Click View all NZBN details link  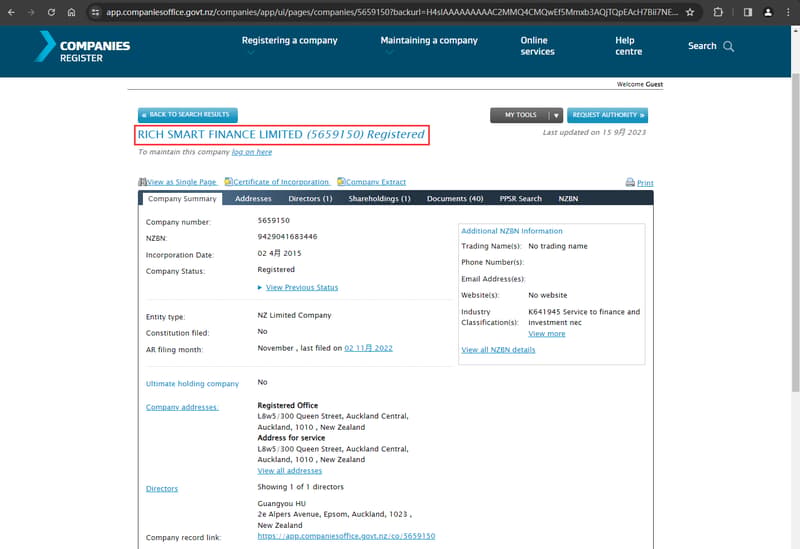click(x=498, y=350)
